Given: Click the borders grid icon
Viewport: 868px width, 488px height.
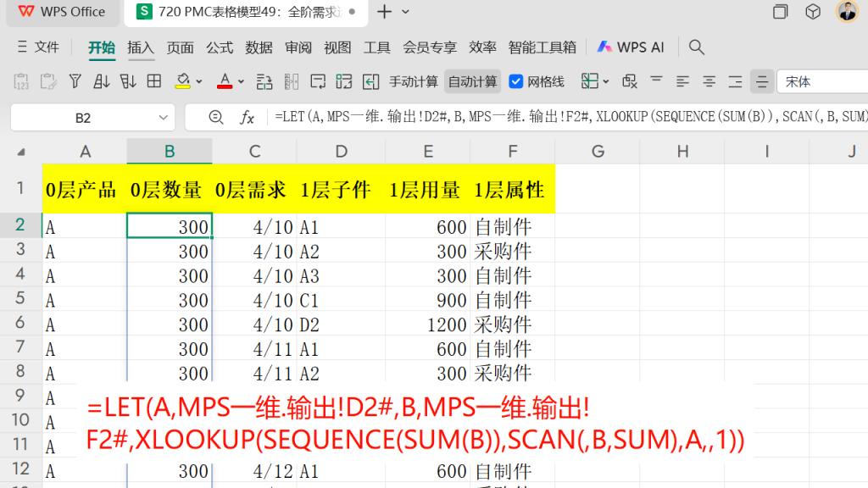Looking at the screenshot, I should (x=154, y=82).
